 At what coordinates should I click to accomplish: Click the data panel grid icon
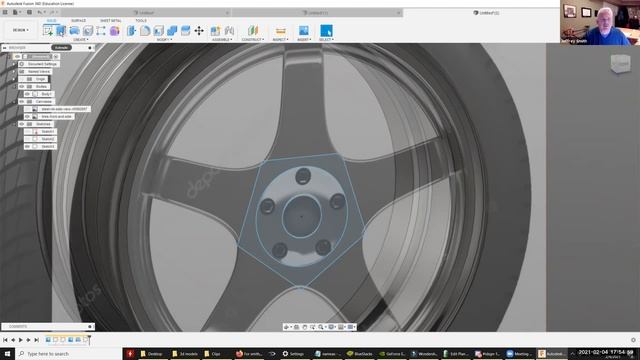(x=5, y=12)
